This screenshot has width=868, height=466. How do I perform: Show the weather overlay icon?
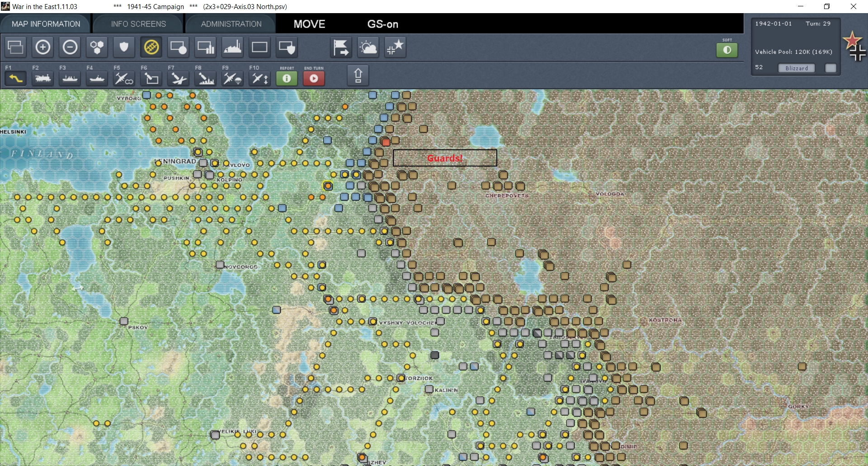(x=368, y=47)
